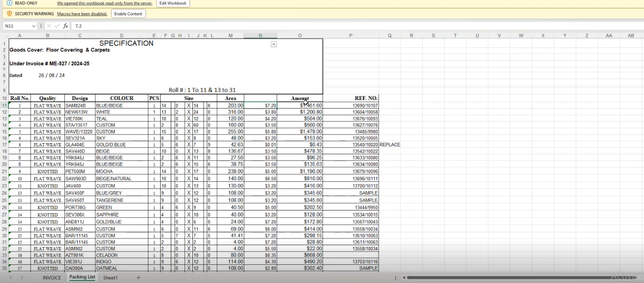Switch to the INVOICE sheet tab
This screenshot has width=644, height=283.
pyautogui.click(x=52, y=278)
